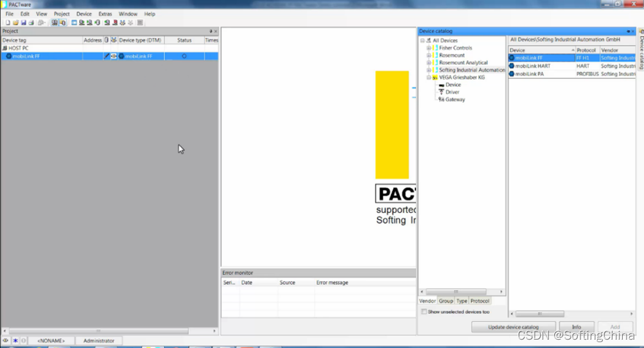This screenshot has height=348, width=644.
Task: Collapse the All Devices tree node
Action: 422,40
